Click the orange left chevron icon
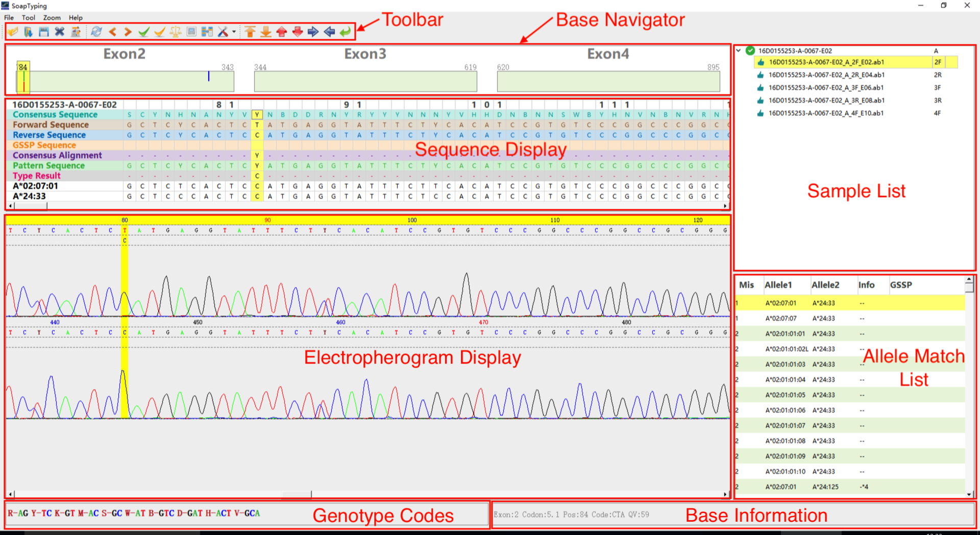The image size is (980, 535). point(113,32)
